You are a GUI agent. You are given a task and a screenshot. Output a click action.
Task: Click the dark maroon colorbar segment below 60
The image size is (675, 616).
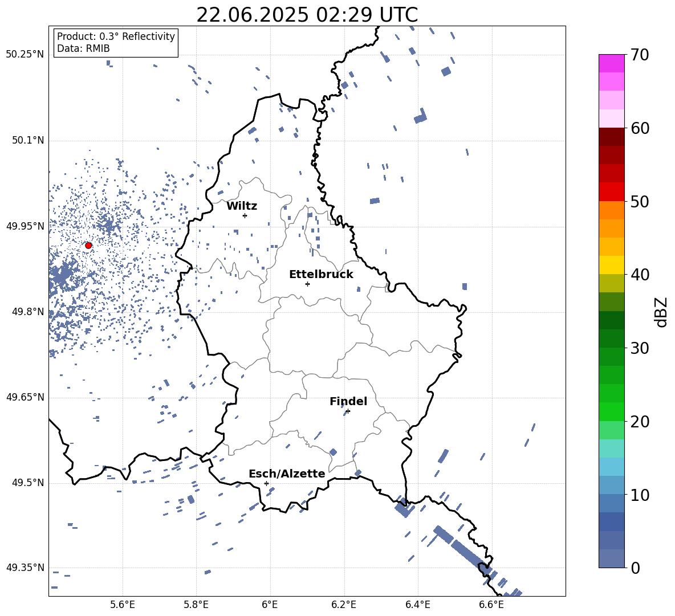click(612, 137)
